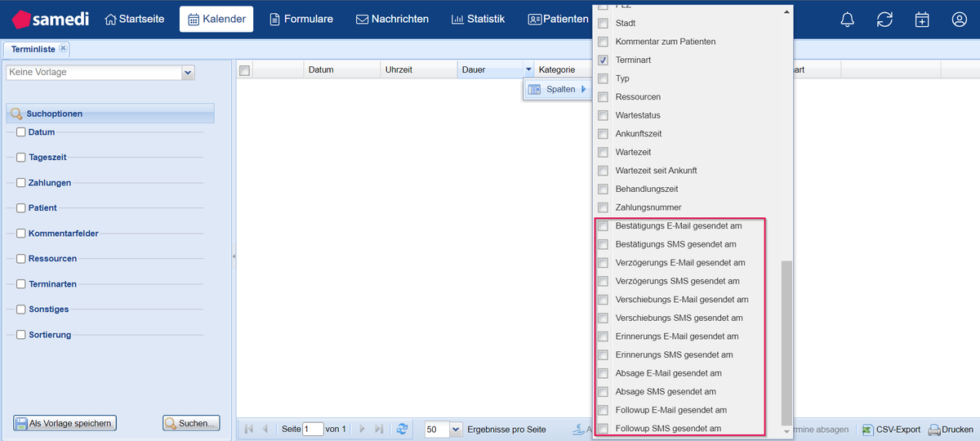Click the refresh icon in pagination bar

(402, 429)
